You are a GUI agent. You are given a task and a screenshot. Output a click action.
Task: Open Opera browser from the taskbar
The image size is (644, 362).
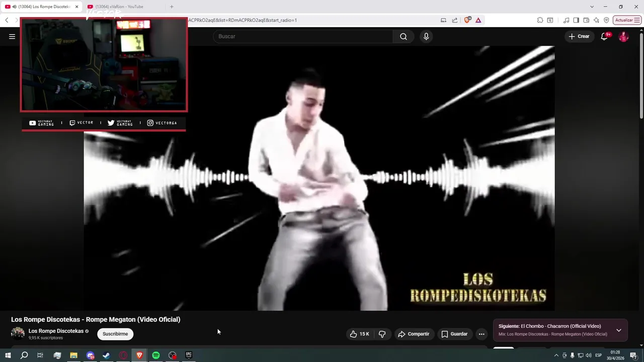point(123,355)
